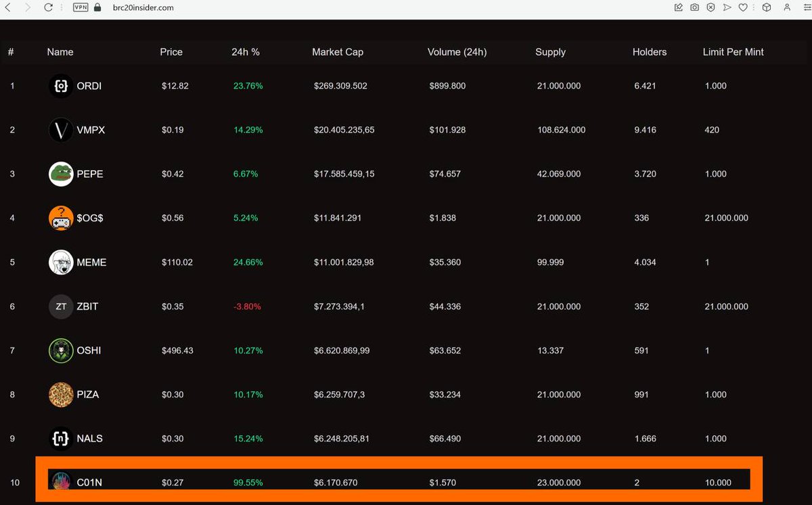Go back to the previous page
The image size is (812, 505).
pyautogui.click(x=7, y=7)
